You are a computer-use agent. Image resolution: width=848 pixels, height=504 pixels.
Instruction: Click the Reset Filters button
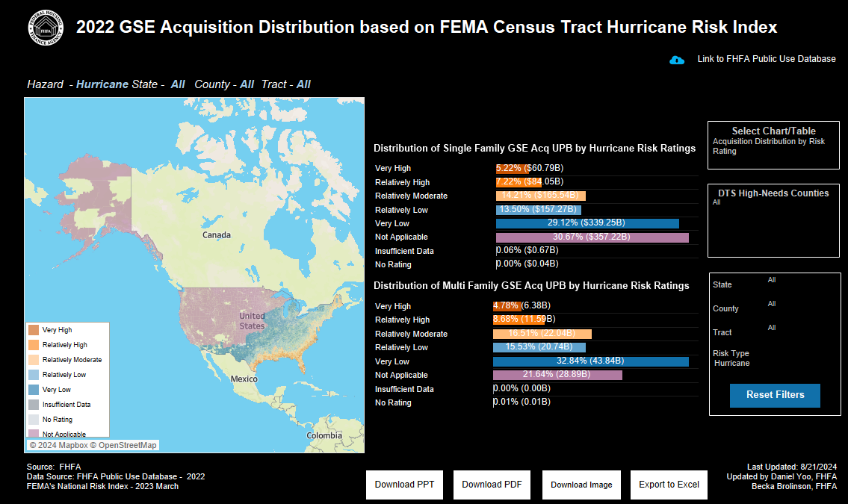pyautogui.click(x=775, y=396)
